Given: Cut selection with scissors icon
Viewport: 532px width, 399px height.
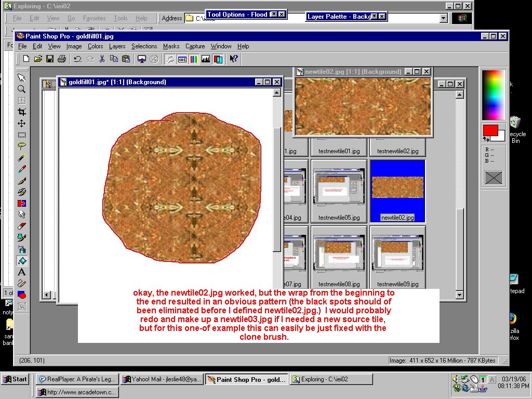Looking at the screenshot, I should 102,59.
